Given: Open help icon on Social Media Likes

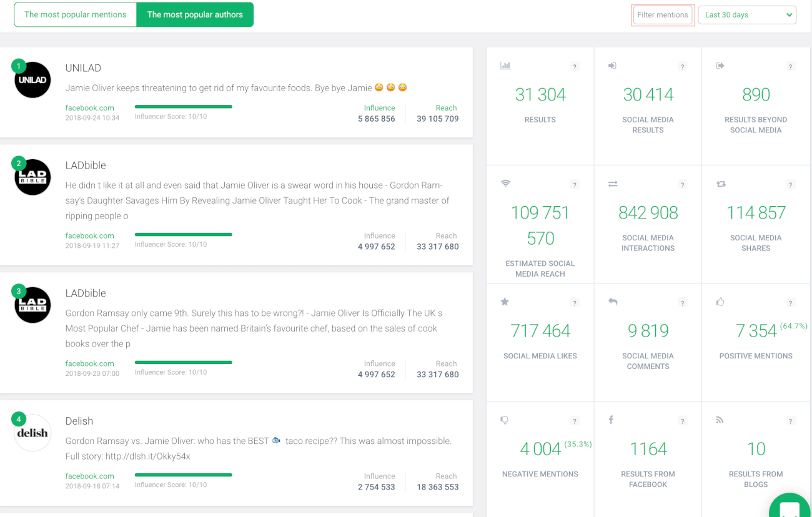Looking at the screenshot, I should pyautogui.click(x=575, y=303).
